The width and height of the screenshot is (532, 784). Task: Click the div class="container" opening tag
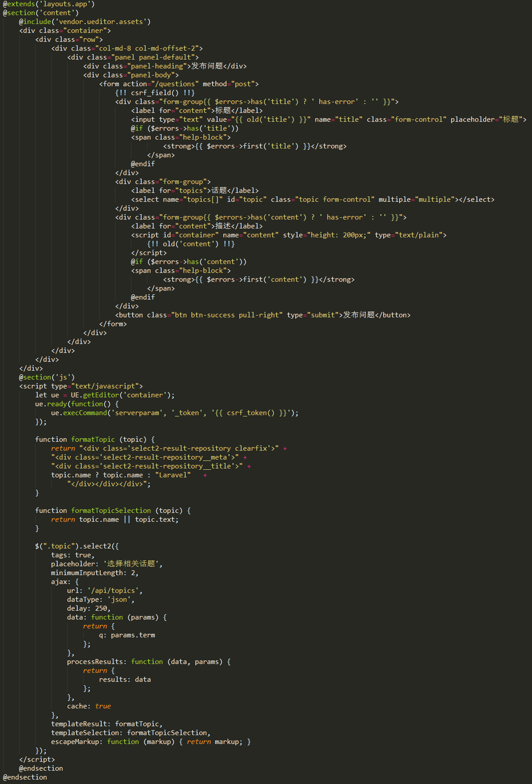pyautogui.click(x=65, y=31)
